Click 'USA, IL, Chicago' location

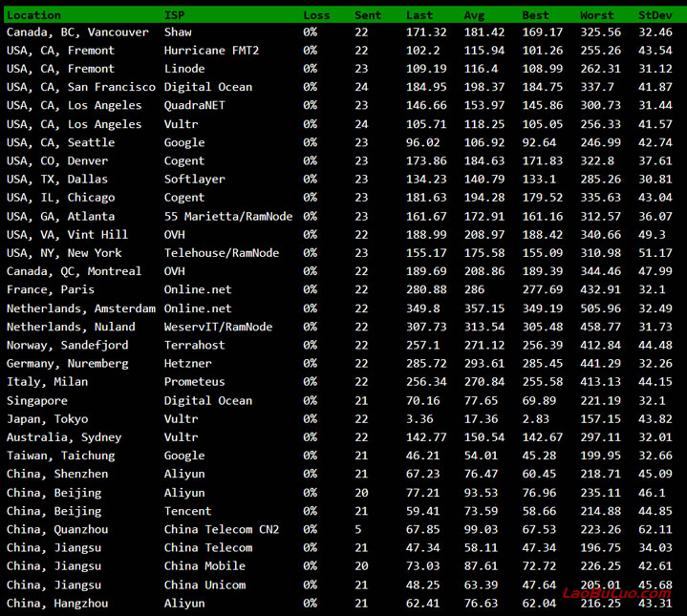click(x=60, y=198)
